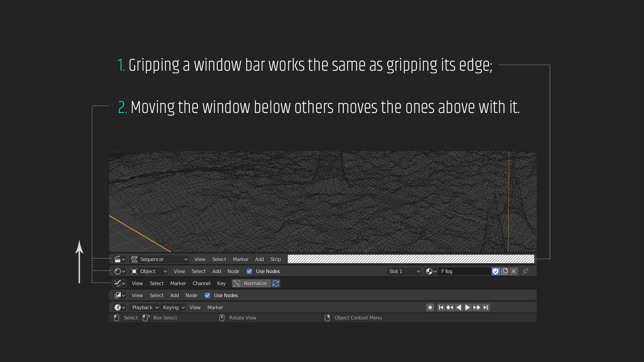
Task: Click the orange vertical line in the viewport
Action: point(508,201)
